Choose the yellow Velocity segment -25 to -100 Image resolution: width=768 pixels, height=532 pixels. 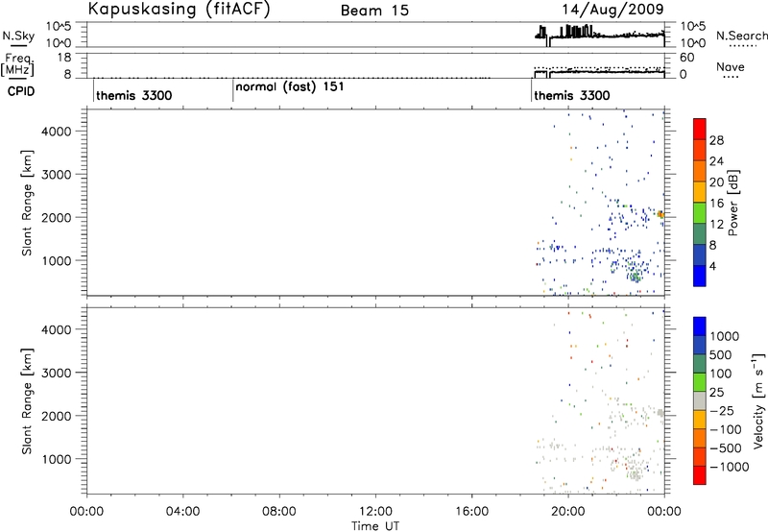coord(700,420)
